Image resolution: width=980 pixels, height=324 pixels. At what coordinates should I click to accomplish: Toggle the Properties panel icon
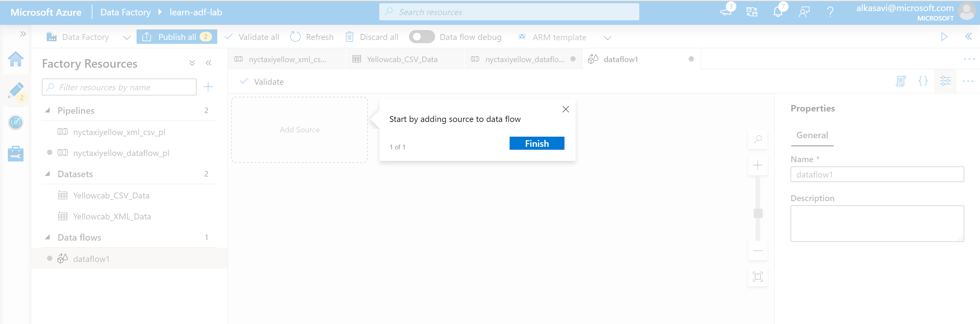945,81
